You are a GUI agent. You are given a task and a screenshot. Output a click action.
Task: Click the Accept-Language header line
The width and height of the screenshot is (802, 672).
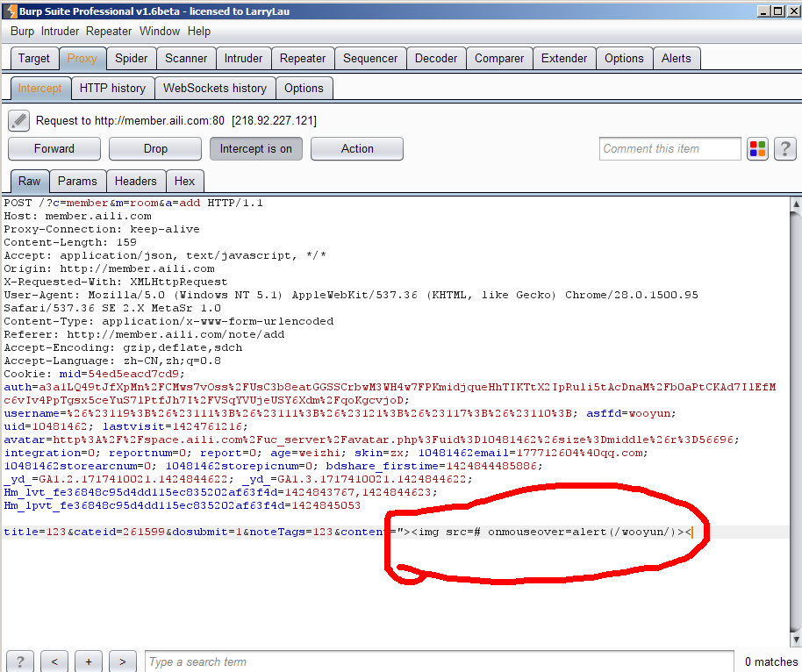click(x=112, y=361)
